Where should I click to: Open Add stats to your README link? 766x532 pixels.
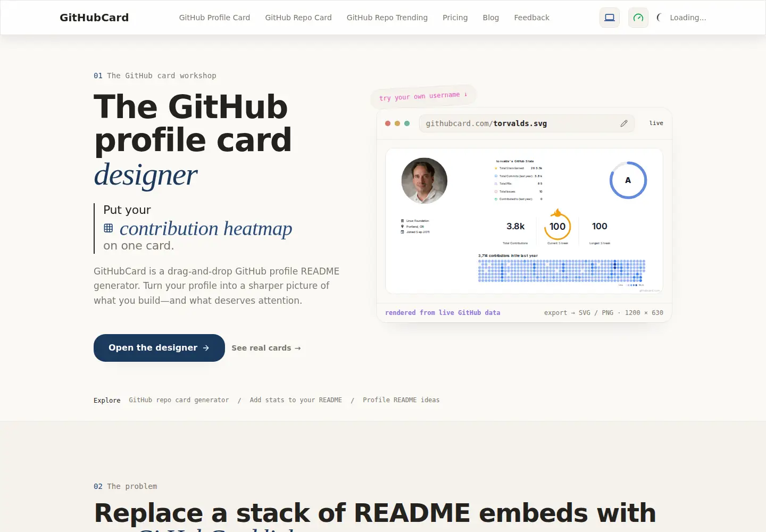[x=296, y=400]
